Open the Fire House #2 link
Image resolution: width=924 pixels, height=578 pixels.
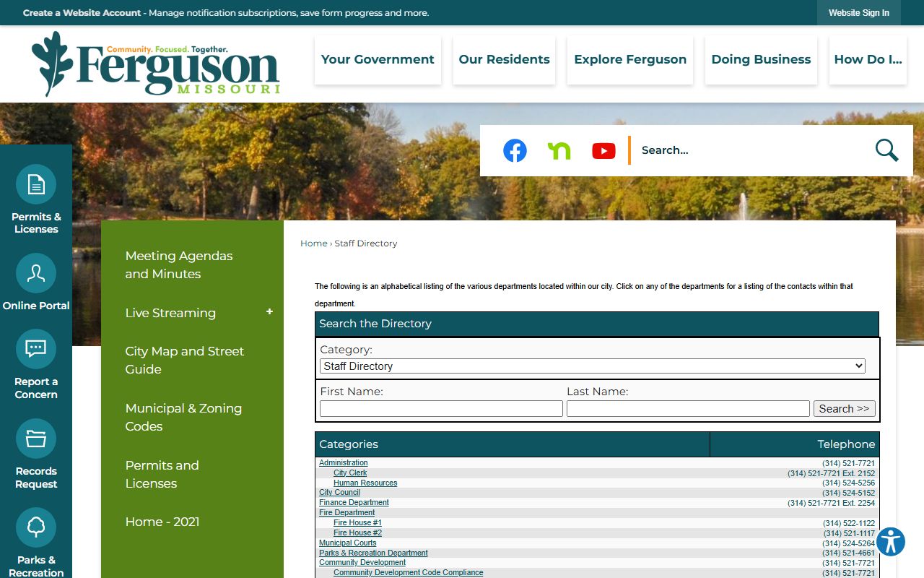pos(357,533)
